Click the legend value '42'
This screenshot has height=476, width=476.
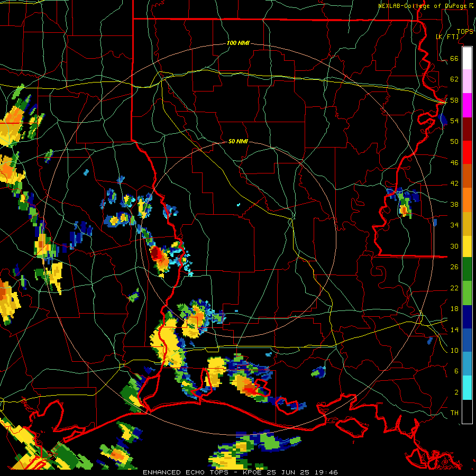454,184
